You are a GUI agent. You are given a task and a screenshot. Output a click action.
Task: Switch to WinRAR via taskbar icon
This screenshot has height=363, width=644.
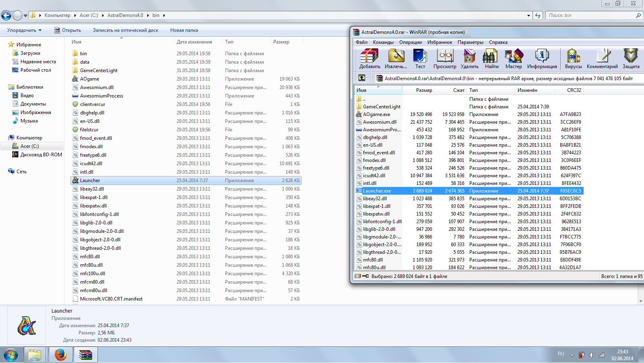coord(86,355)
